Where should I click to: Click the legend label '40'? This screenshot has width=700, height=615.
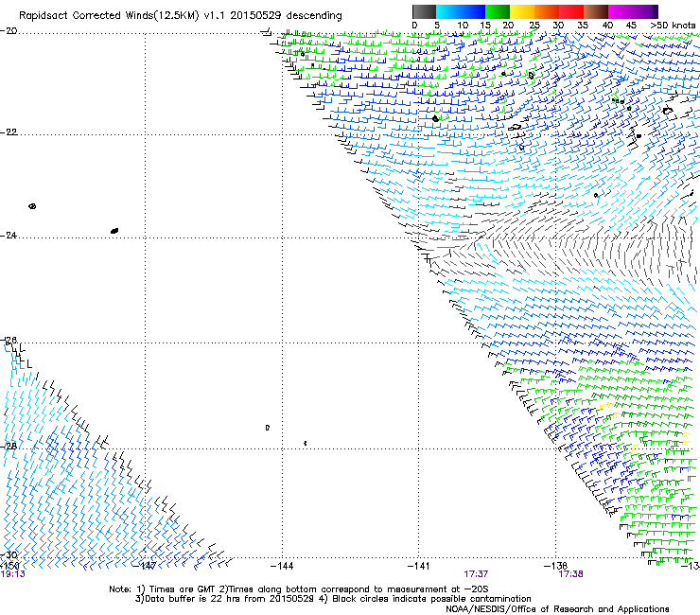pyautogui.click(x=607, y=26)
